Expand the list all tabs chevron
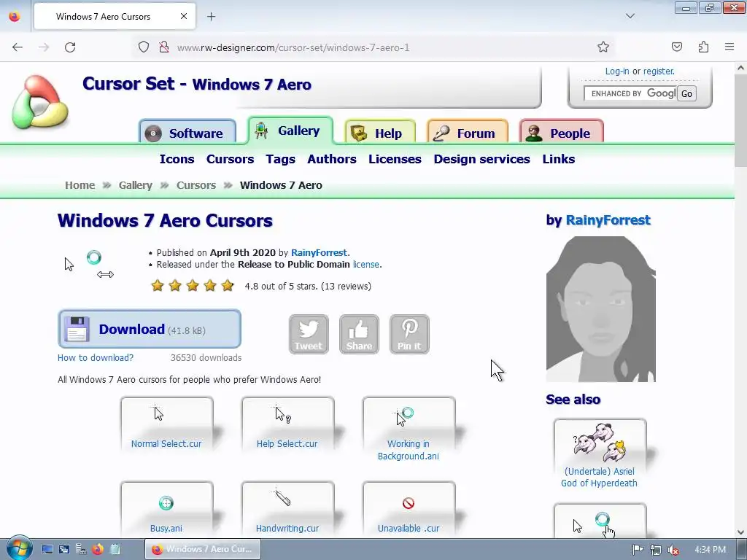The height and width of the screenshot is (560, 747). (x=630, y=17)
